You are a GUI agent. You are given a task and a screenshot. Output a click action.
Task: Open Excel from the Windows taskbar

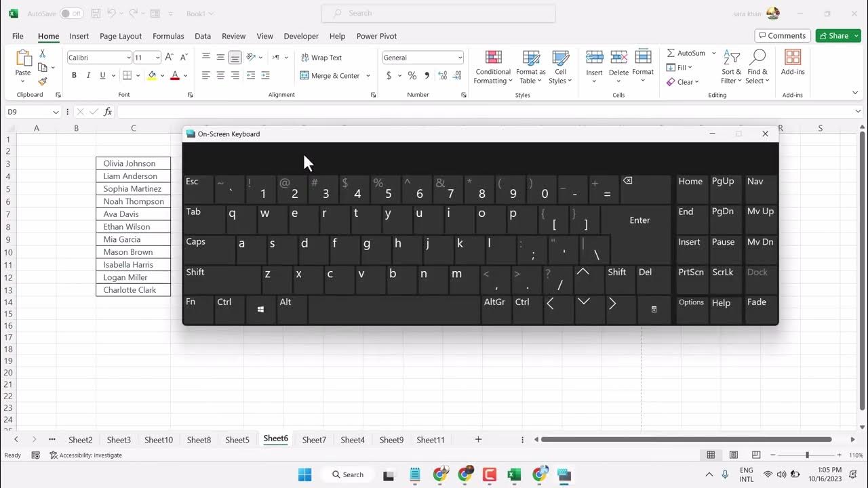coord(514,474)
